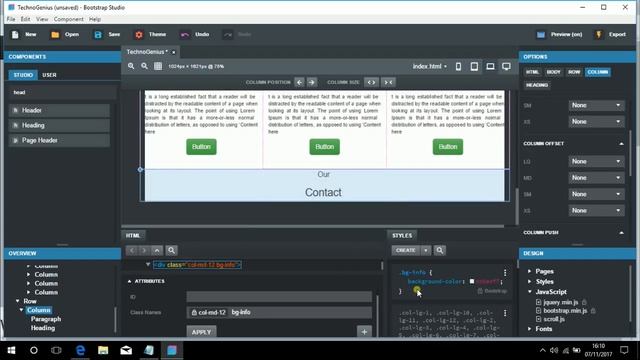Image resolution: width=640 pixels, height=360 pixels.
Task: Shrink column size arrows
Action: (x=388, y=82)
